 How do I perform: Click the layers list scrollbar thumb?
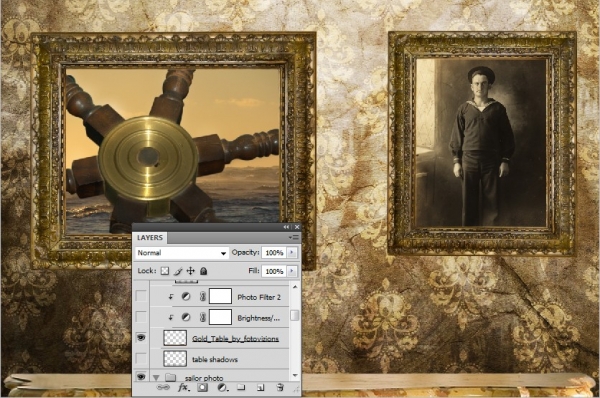click(x=295, y=315)
